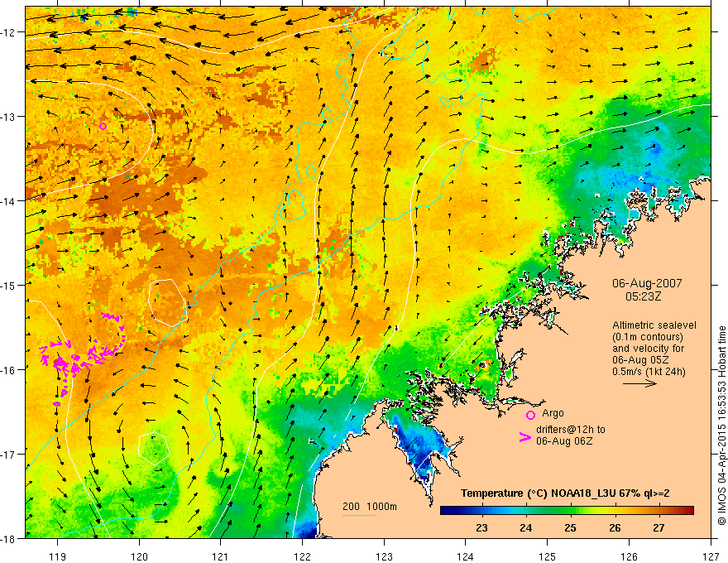The width and height of the screenshot is (728, 563).
Task: Click the latitude axis label -15
Action: [9, 285]
